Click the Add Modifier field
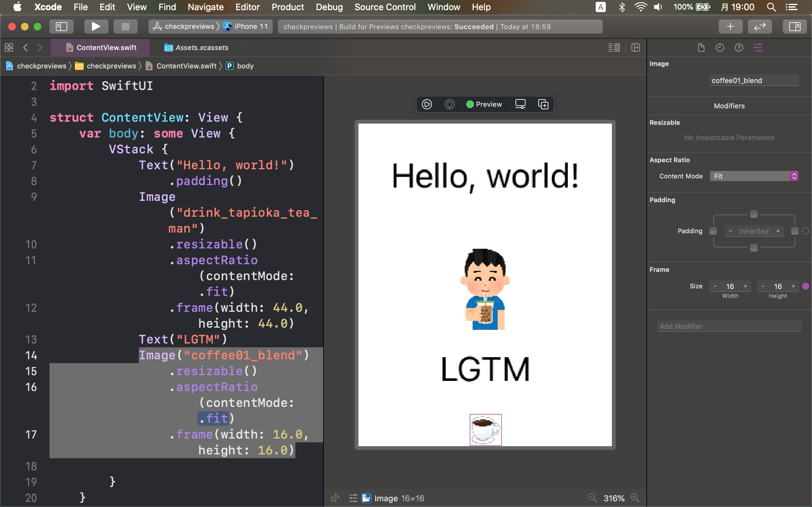 pos(729,326)
